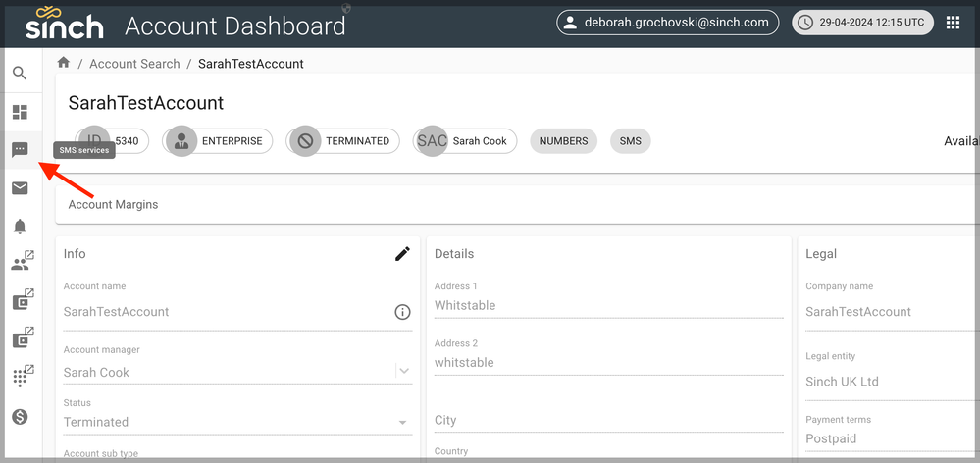This screenshot has height=463, width=980.
Task: Edit Info section with pencil icon
Action: [x=403, y=254]
